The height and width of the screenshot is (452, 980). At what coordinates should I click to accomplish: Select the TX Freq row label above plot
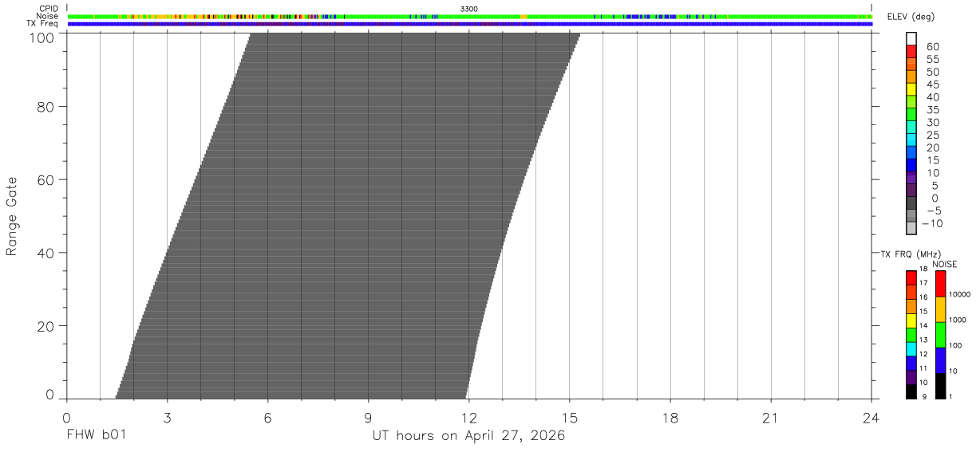pos(43,24)
